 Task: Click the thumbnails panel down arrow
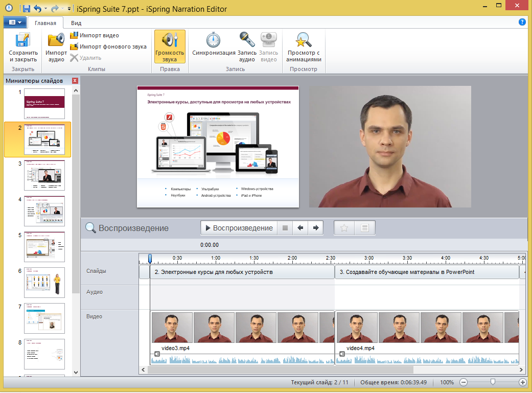[x=76, y=372]
